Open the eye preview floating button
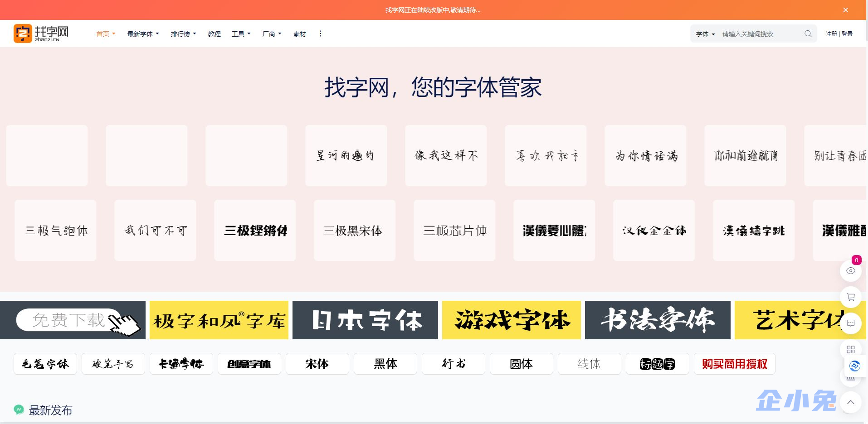 (851, 271)
